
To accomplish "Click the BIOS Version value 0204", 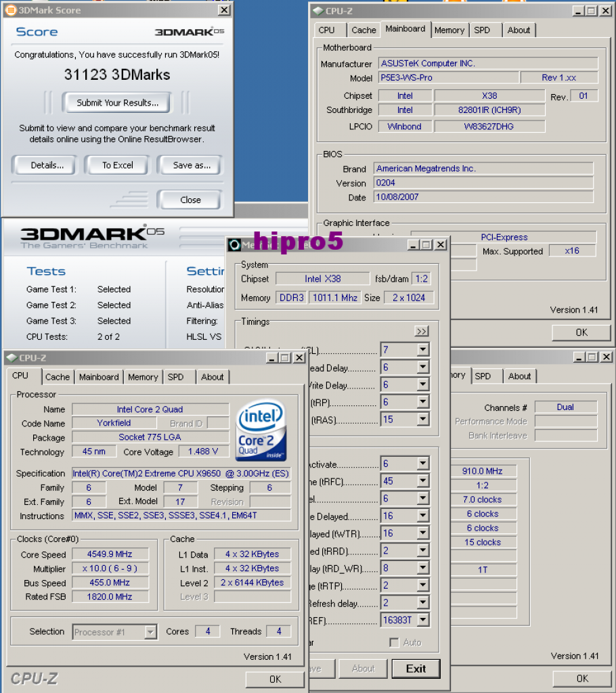I will pyautogui.click(x=483, y=183).
